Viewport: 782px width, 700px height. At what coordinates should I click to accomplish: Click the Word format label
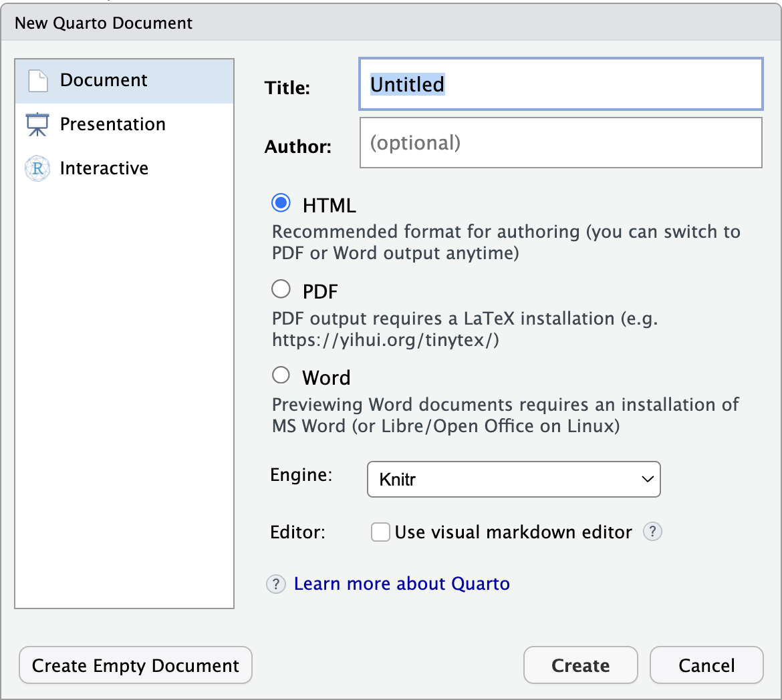[x=326, y=378]
